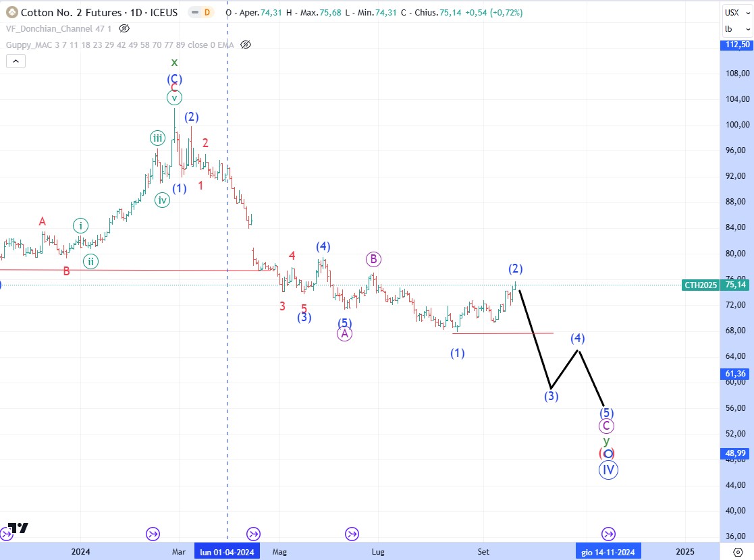Click the 'Chius.' closing price value 75,14
This screenshot has width=754, height=560.
(450, 13)
